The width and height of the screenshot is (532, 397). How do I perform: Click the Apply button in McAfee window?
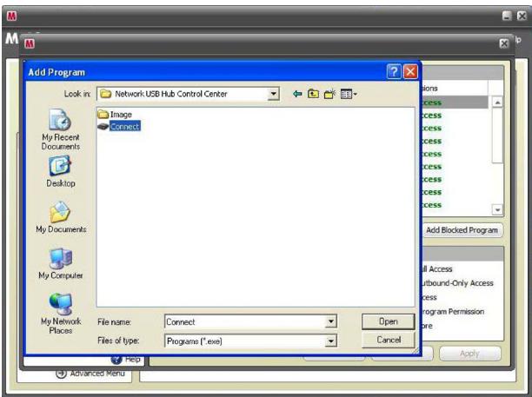[x=470, y=354]
